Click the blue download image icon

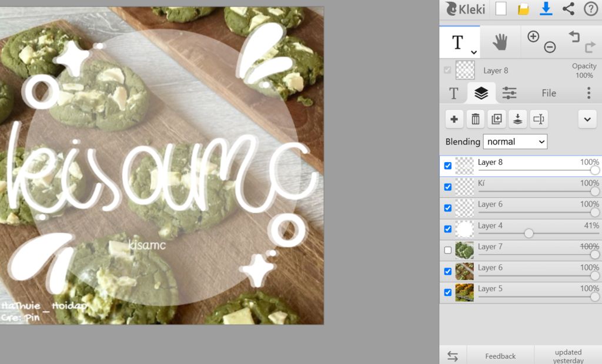(546, 8)
